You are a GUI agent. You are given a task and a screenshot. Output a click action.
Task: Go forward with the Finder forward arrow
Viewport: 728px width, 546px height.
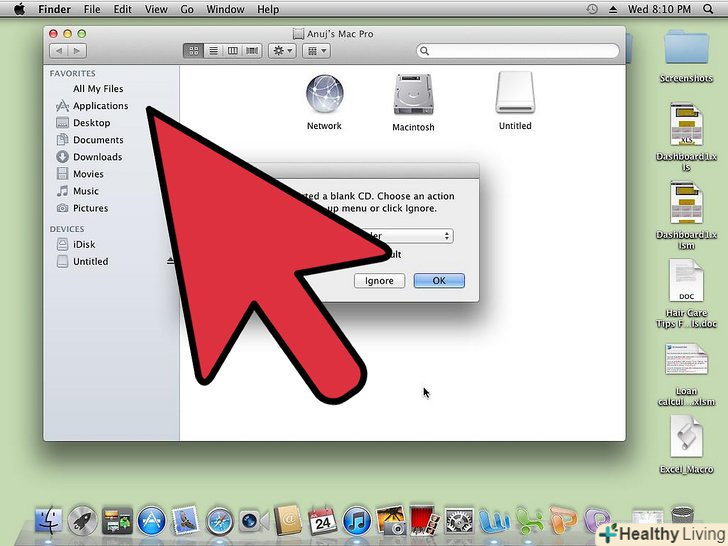tap(77, 51)
